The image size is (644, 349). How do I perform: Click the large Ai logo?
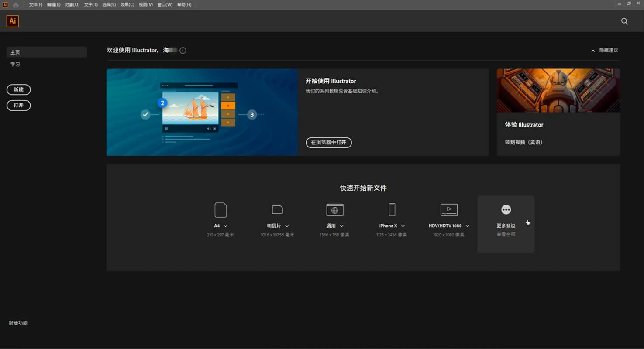tap(13, 21)
